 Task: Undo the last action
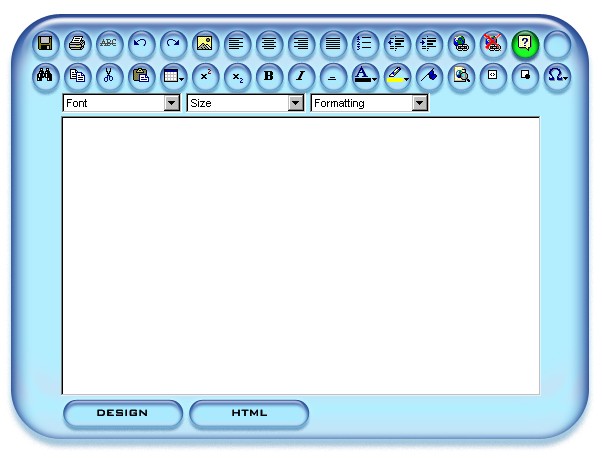pos(141,44)
